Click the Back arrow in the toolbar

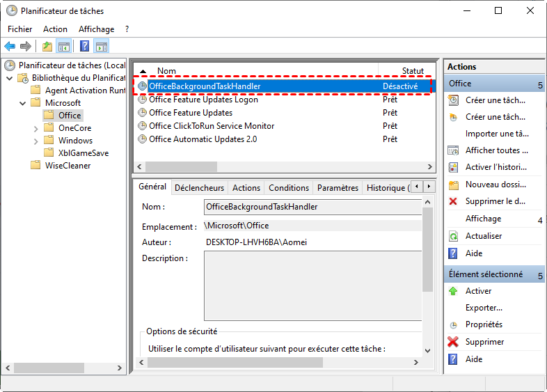10,47
